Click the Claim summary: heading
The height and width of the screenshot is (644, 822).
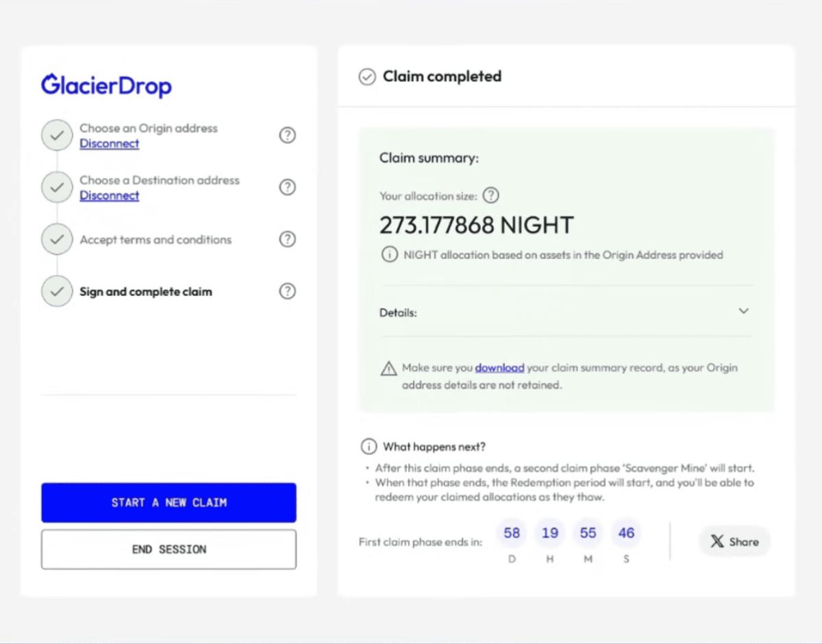click(x=429, y=158)
